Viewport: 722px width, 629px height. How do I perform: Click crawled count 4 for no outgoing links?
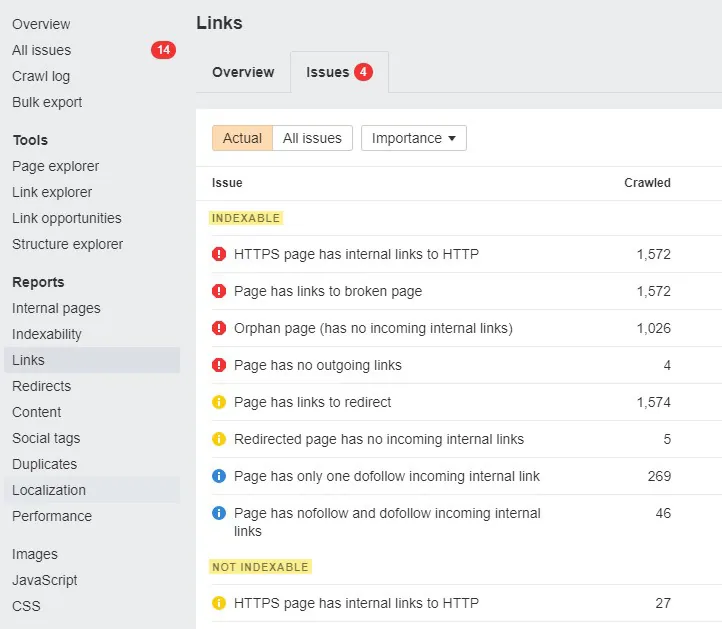pyautogui.click(x=667, y=365)
